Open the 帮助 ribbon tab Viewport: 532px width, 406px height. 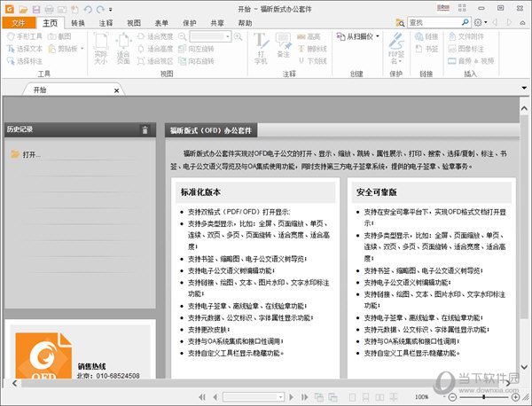click(245, 23)
